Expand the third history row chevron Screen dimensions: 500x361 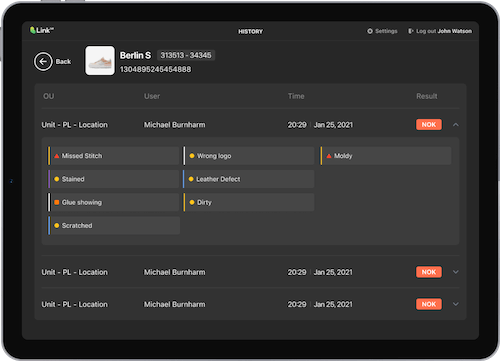tap(456, 304)
